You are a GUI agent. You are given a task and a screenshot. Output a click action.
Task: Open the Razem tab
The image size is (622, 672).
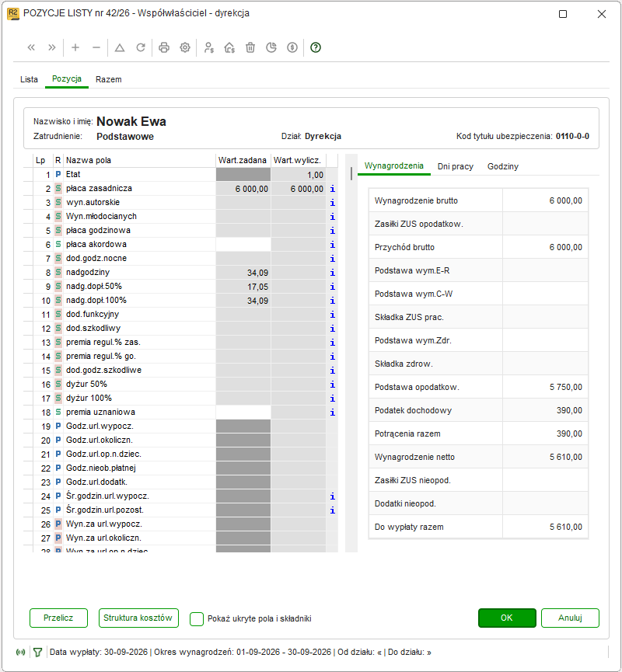109,79
